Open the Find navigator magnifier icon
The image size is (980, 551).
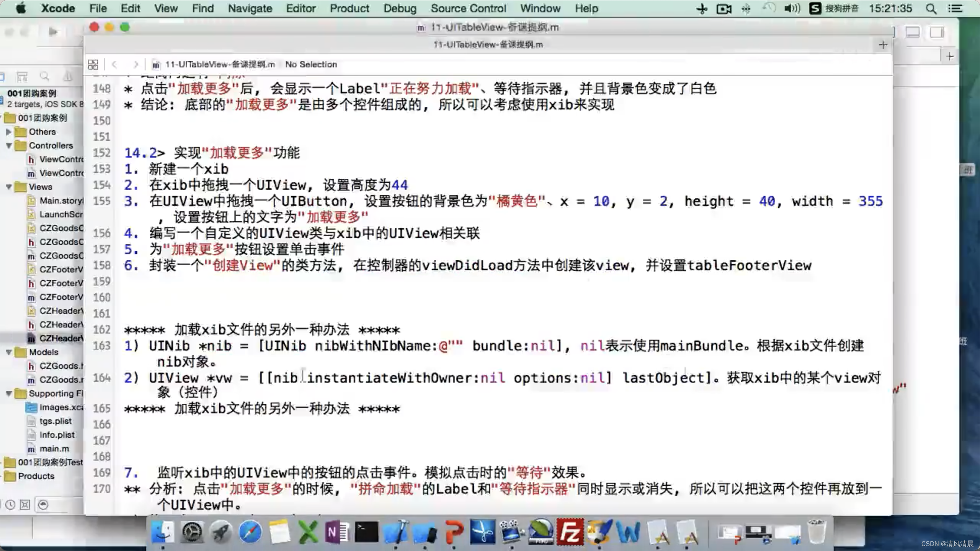point(45,77)
